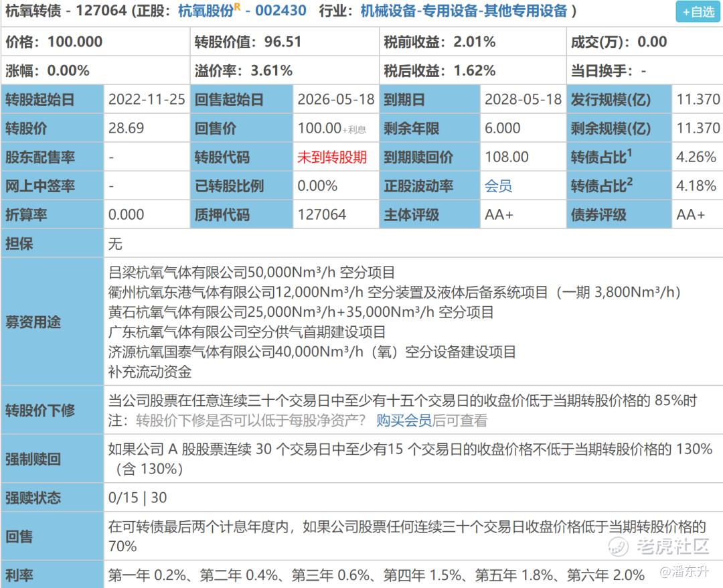Open the 杭氧股份 - 002430 stock link
Viewport: 723px width, 588px height.
[x=242, y=11]
